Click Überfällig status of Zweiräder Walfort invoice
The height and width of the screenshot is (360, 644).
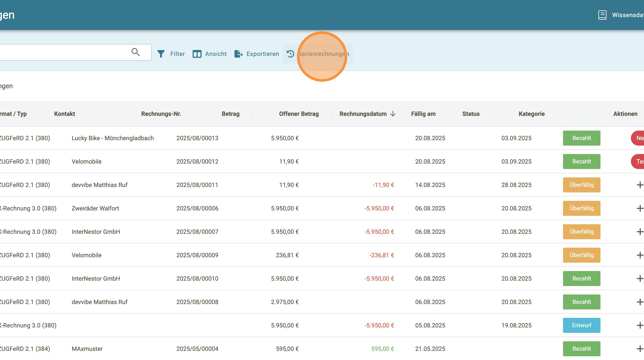coord(582,208)
